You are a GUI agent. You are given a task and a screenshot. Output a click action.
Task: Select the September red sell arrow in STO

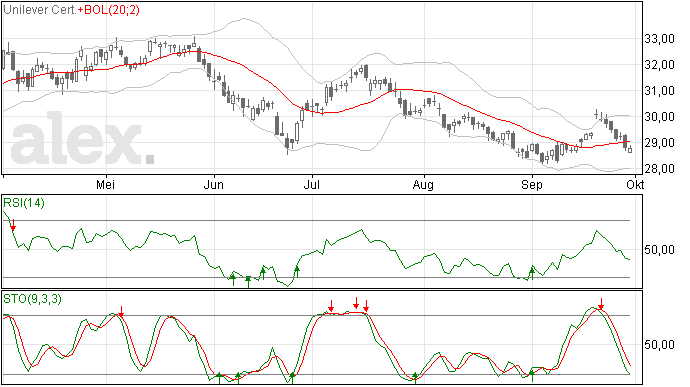(x=601, y=304)
